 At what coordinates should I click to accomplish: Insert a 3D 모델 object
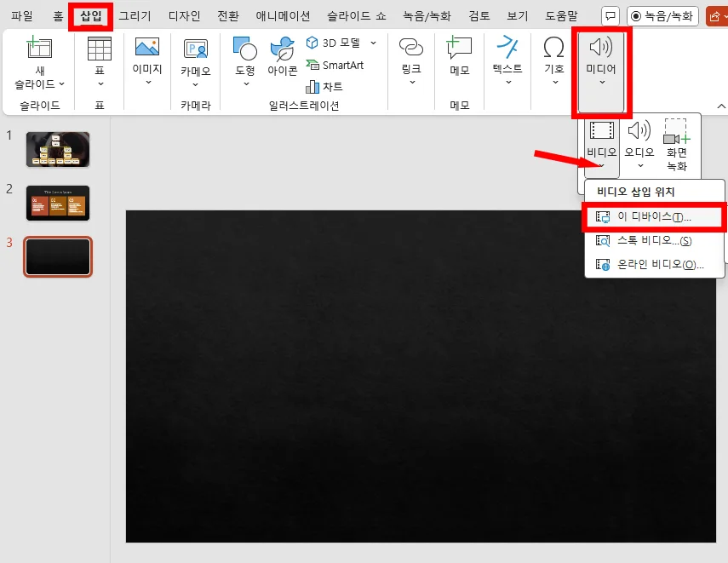tap(335, 43)
